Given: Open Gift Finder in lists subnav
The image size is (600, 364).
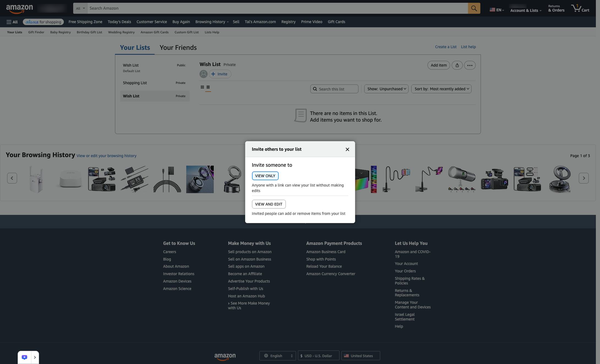Looking at the screenshot, I should [x=36, y=32].
